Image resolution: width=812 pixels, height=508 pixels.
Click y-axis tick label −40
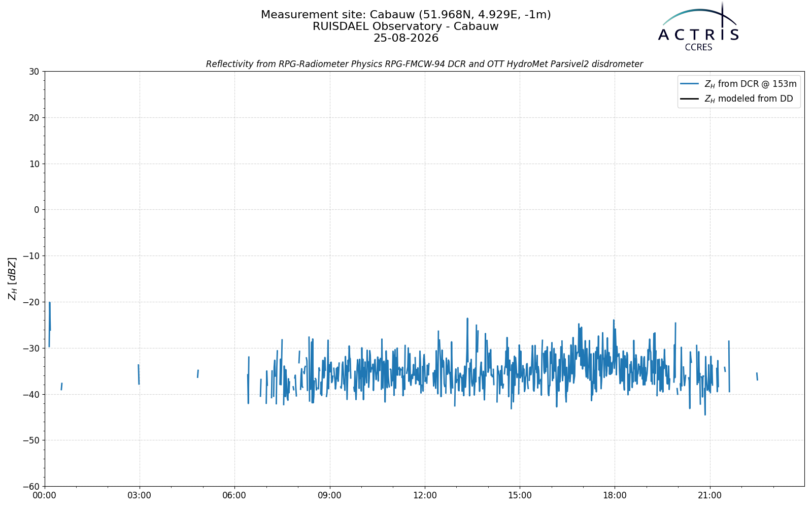30,394
